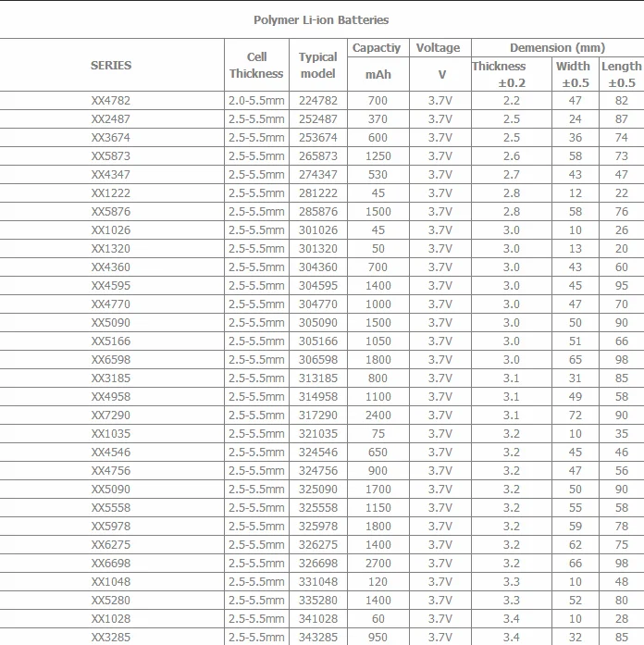The height and width of the screenshot is (645, 644).
Task: Select the Width ±0.5 subheader
Action: pyautogui.click(x=574, y=74)
